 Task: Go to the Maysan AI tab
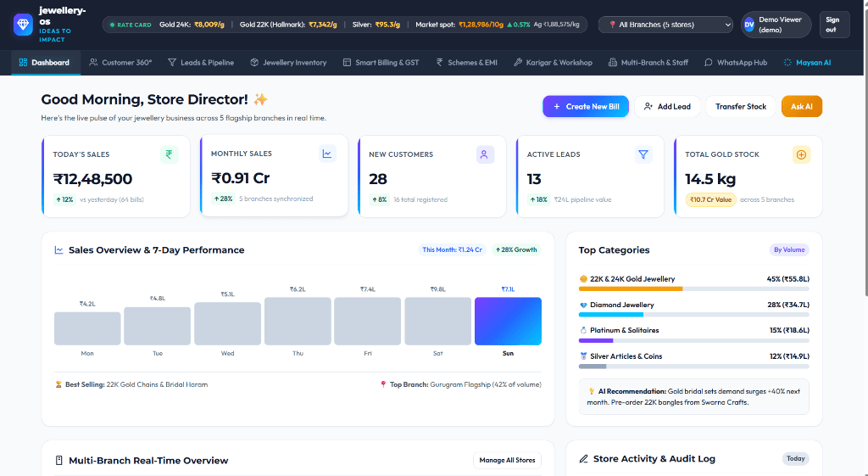pyautogui.click(x=807, y=63)
